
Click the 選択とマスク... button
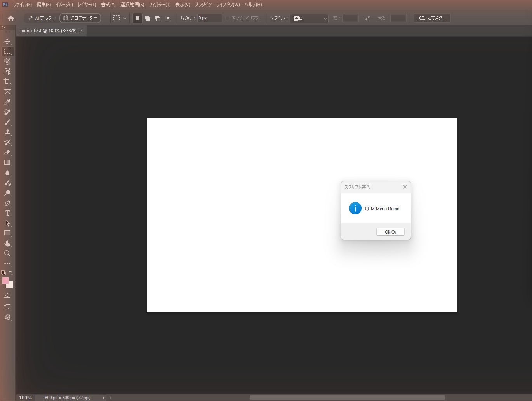[x=432, y=18]
